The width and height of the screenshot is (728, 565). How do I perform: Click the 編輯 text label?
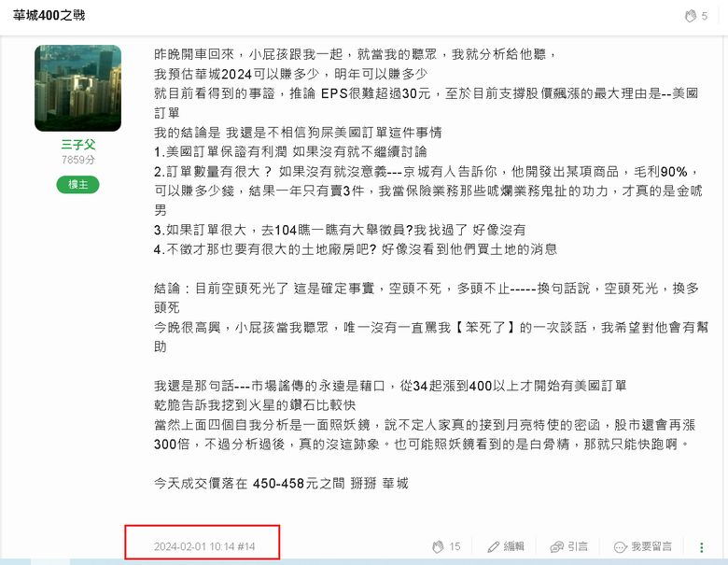tap(514, 546)
